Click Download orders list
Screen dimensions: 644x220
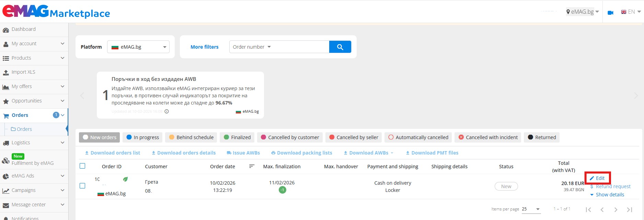coord(113,153)
